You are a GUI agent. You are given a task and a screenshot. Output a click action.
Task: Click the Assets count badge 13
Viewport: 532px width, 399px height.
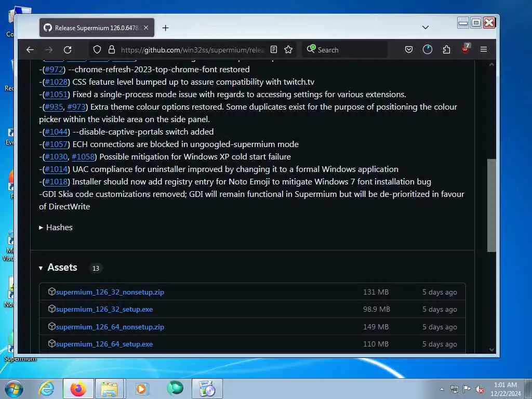(96, 269)
